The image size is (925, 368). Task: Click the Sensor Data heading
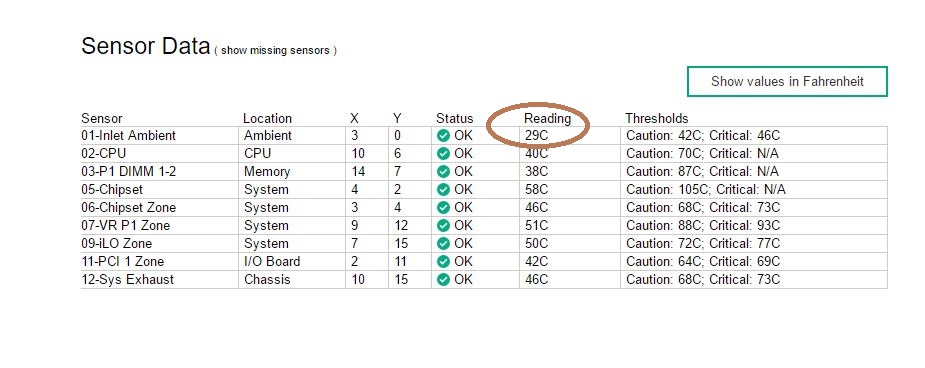(145, 46)
